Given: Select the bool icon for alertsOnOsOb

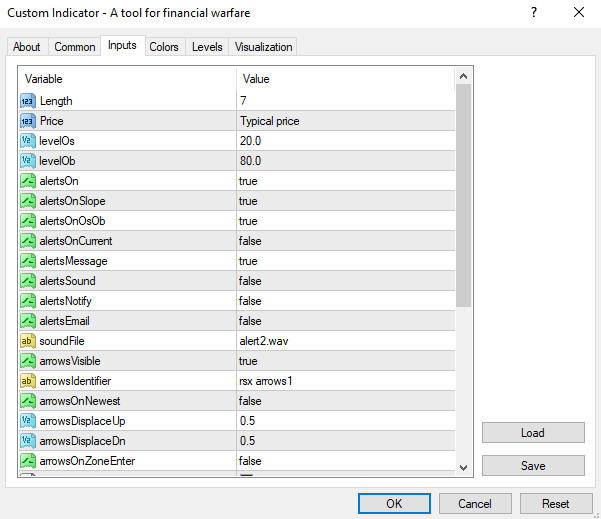Looking at the screenshot, I should (28, 221).
